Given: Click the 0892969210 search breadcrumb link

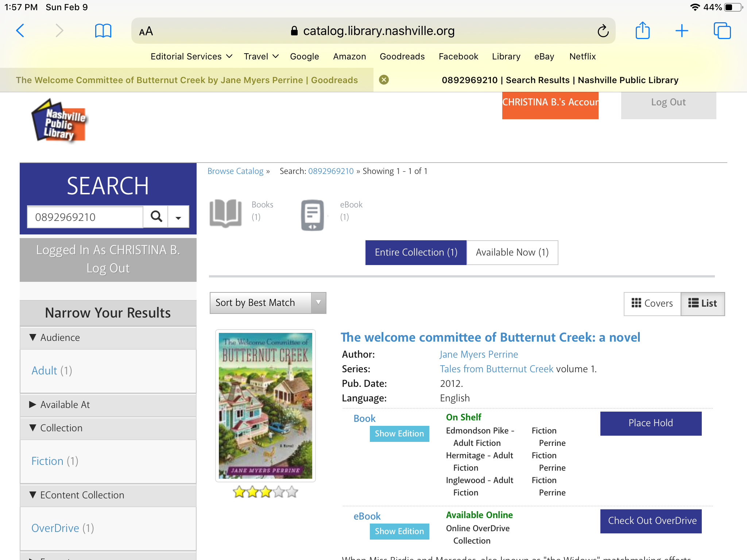Looking at the screenshot, I should tap(331, 171).
